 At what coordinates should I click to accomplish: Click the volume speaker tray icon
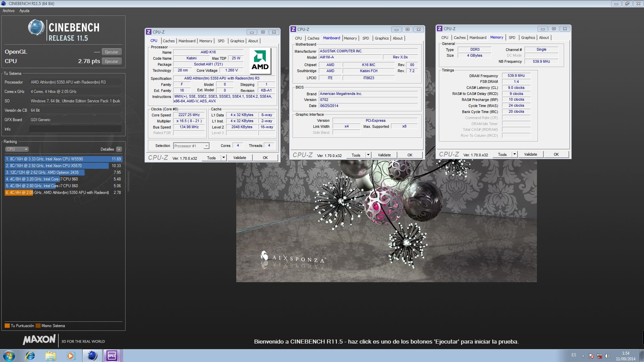coord(608,356)
